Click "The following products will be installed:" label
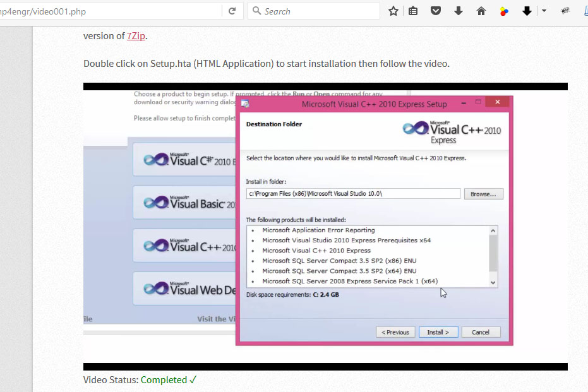Screen dimensions: 588x392 click(x=296, y=220)
